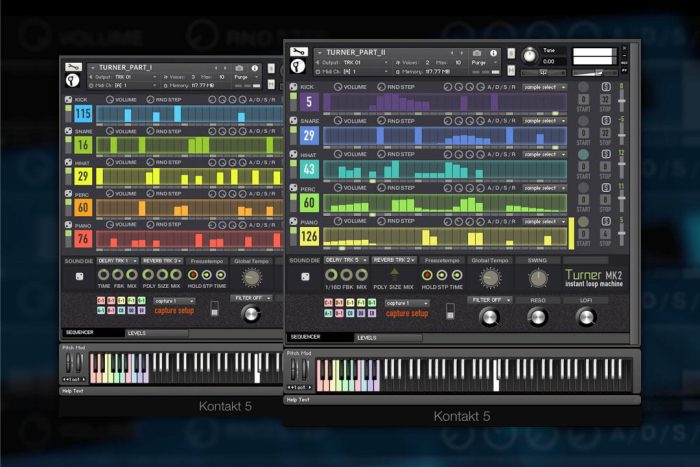Click the PERC dice randomize icon in TURNER_PART_II
Screen dimensions: 700x467
tap(293, 188)
